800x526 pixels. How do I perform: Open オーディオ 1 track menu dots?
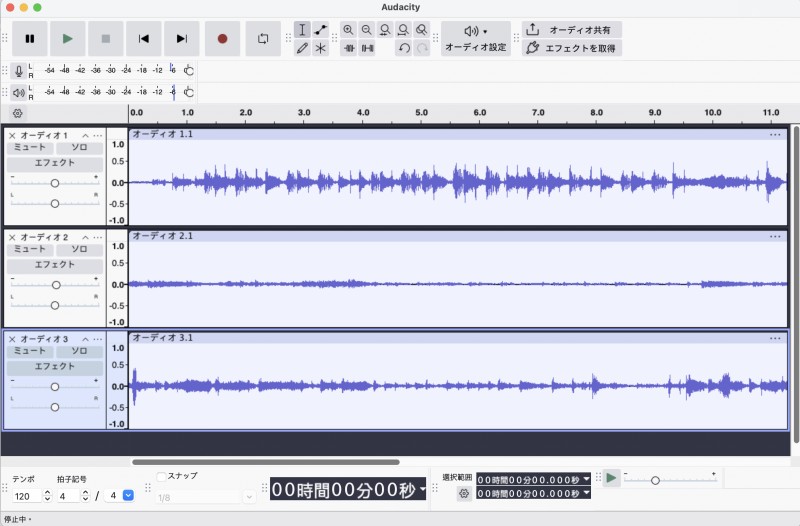[97, 136]
